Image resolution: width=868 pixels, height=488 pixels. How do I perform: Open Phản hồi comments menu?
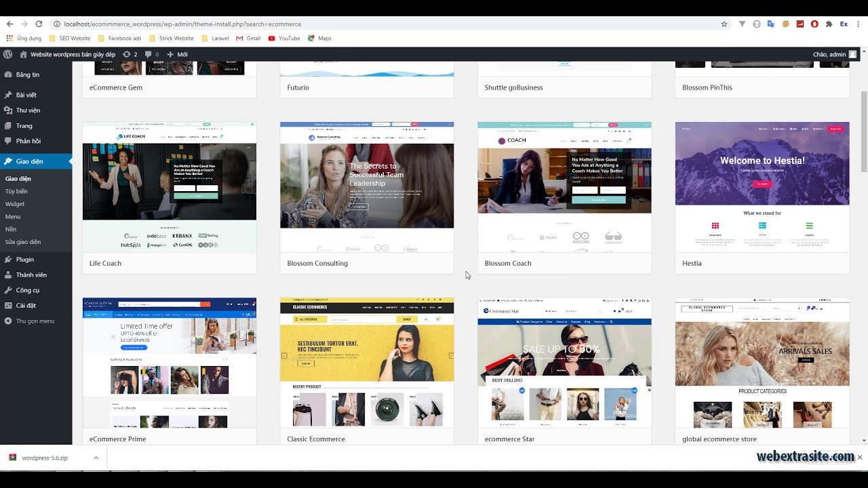coord(36,141)
